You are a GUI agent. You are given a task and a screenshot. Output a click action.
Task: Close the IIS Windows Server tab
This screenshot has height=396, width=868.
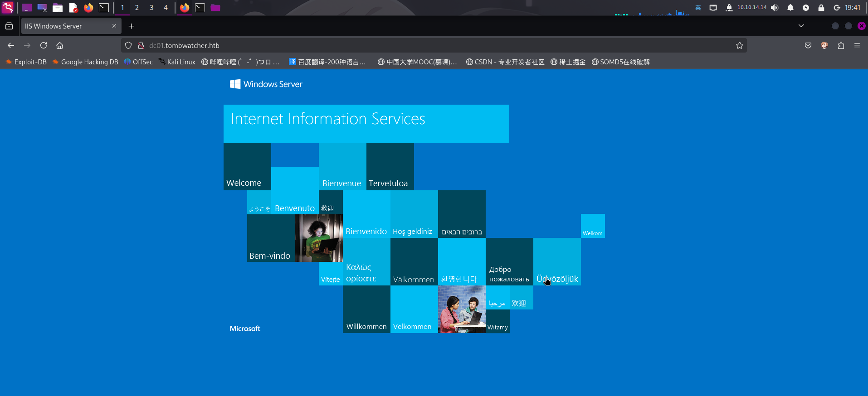tap(114, 26)
